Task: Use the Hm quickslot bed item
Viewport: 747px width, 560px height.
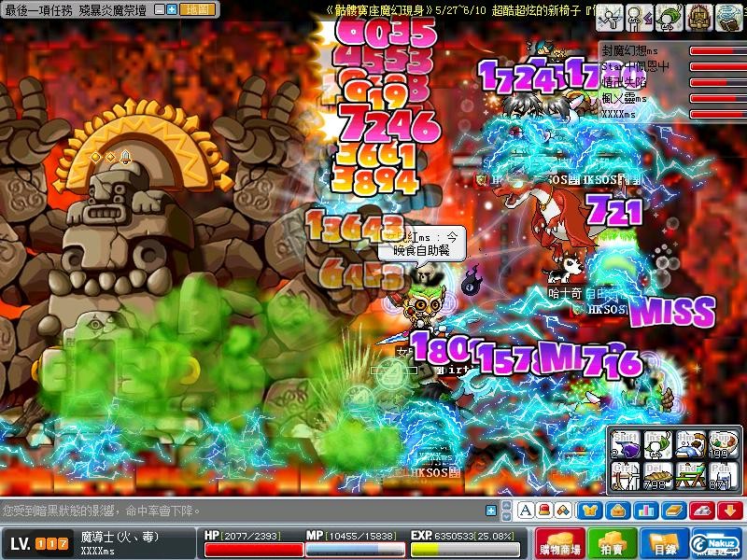Action: [690, 445]
